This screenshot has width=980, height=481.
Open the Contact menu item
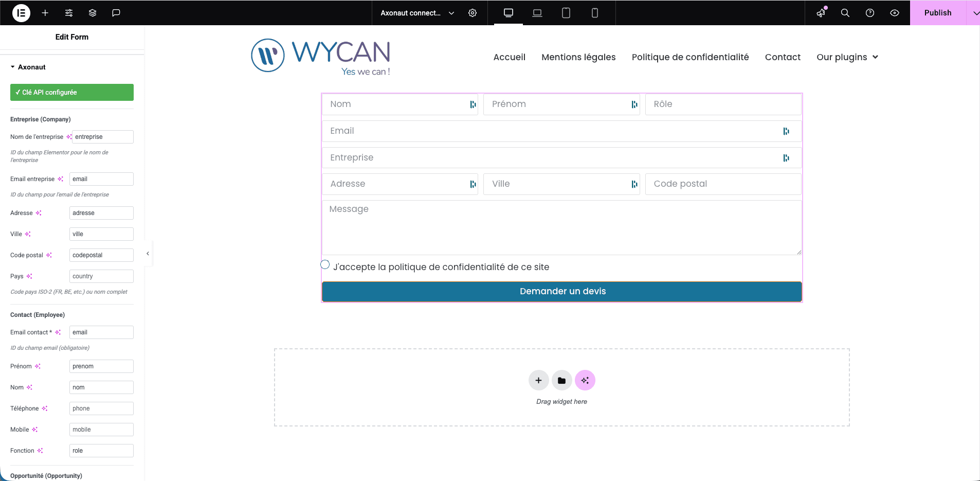(x=783, y=57)
